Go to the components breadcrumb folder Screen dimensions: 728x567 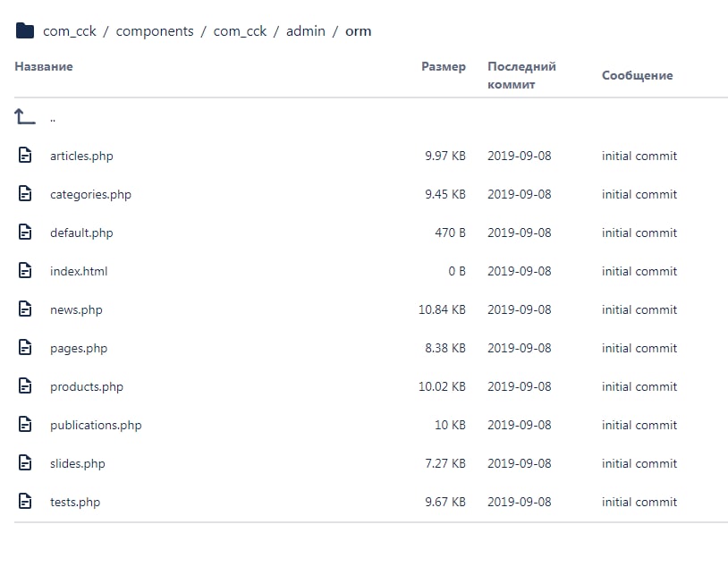click(x=155, y=31)
